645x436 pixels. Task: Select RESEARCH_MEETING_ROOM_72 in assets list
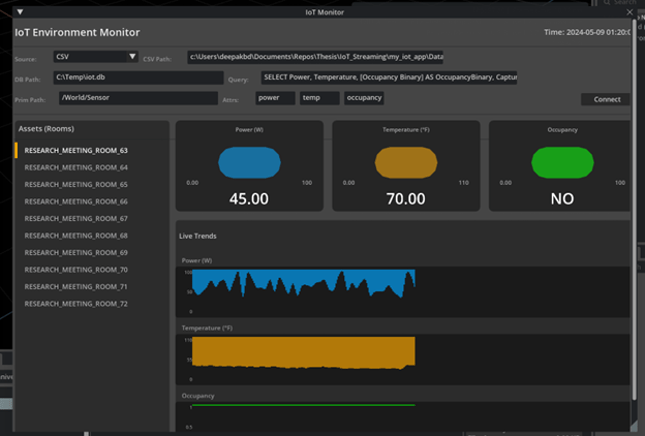tap(76, 304)
